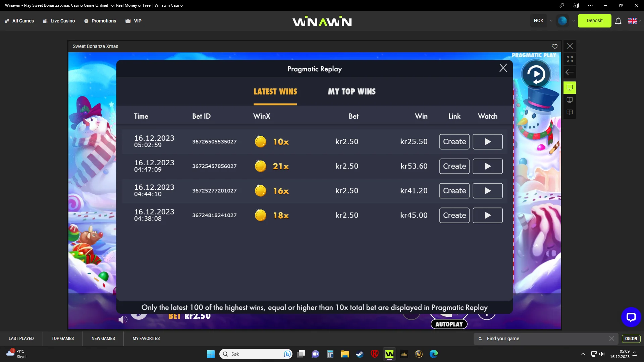Open the MY FAVORITES tab
Screen dimensions: 644x362
pos(146,339)
